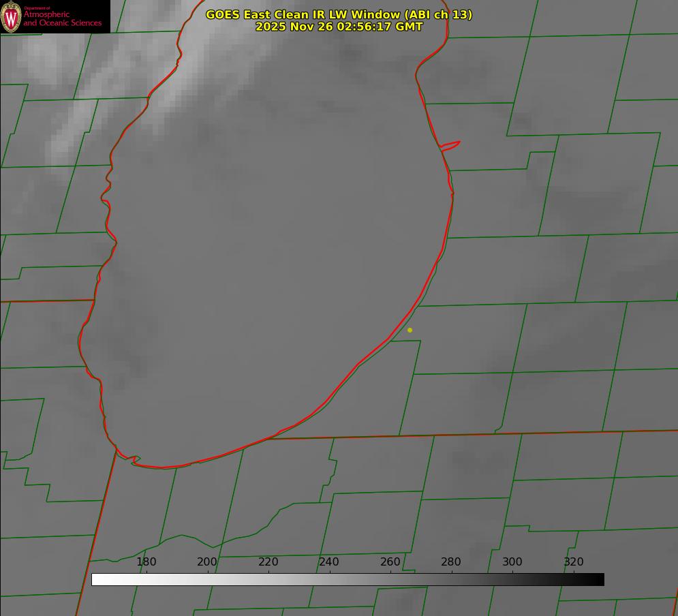Click the middle of the grayscale colorbar
Viewport: 678px width, 616px height.
[x=348, y=579]
